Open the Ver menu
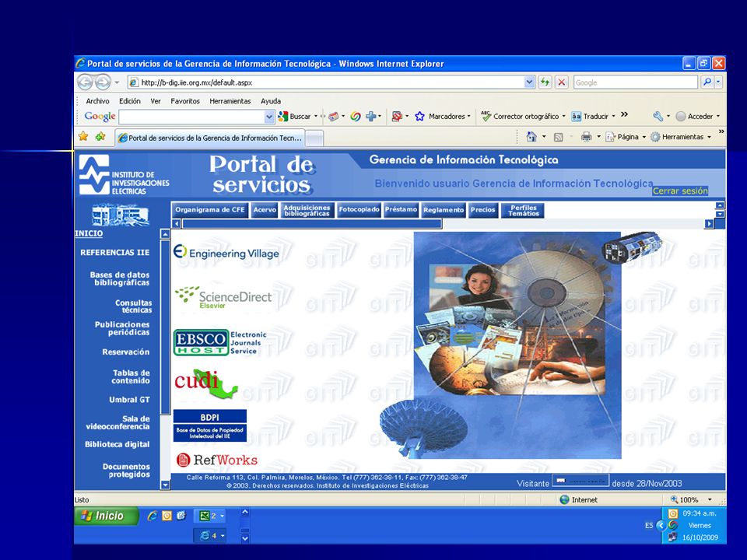747x560 pixels. [x=156, y=101]
